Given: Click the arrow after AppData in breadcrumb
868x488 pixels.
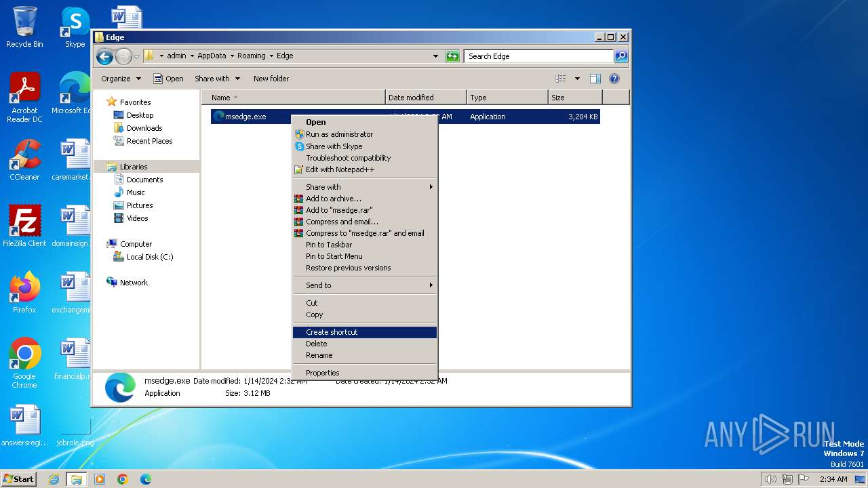Looking at the screenshot, I should point(232,56).
